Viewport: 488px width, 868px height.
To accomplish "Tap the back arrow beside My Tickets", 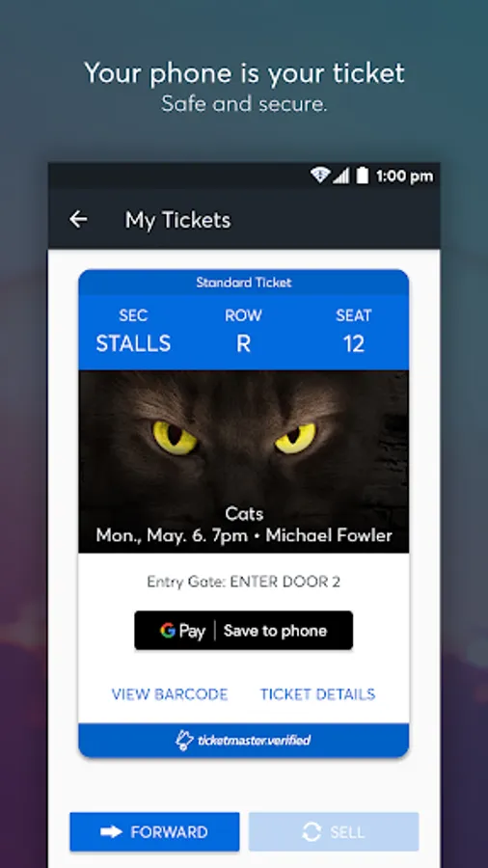I will [78, 220].
